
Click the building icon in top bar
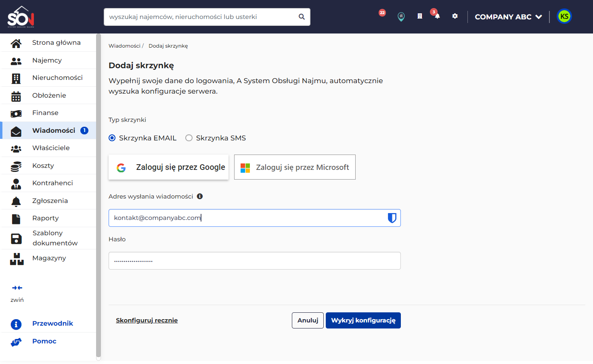tap(420, 16)
